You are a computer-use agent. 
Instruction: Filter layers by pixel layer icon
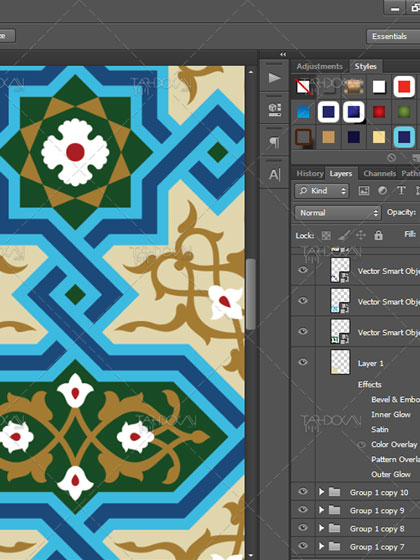pos(364,191)
